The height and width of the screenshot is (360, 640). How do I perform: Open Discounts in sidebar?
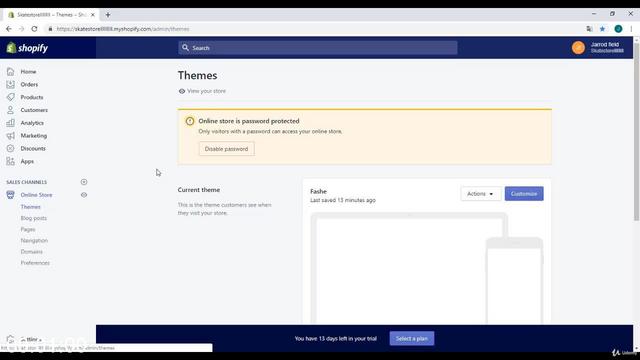pyautogui.click(x=33, y=149)
